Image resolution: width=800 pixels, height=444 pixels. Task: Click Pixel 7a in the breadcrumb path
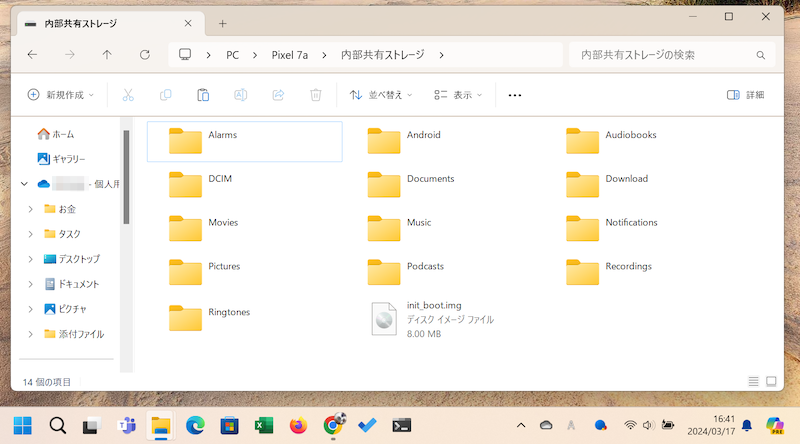[291, 55]
